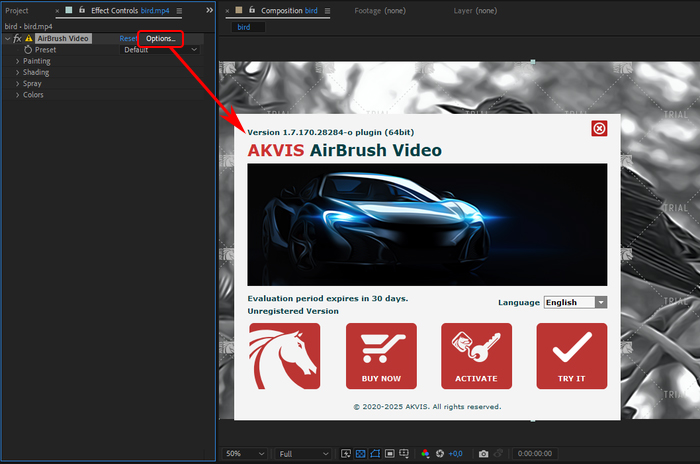Image resolution: width=700 pixels, height=464 pixels.
Task: Take a snapshot with camera icon
Action: click(x=483, y=454)
